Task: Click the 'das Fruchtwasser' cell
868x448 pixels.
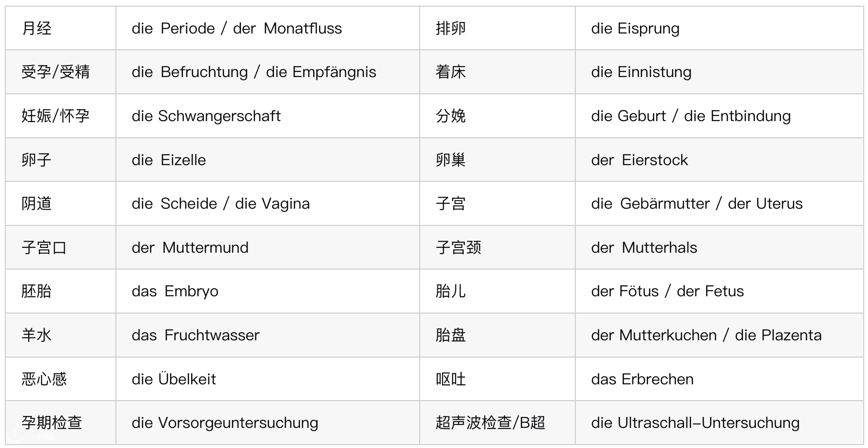Action: coord(268,335)
